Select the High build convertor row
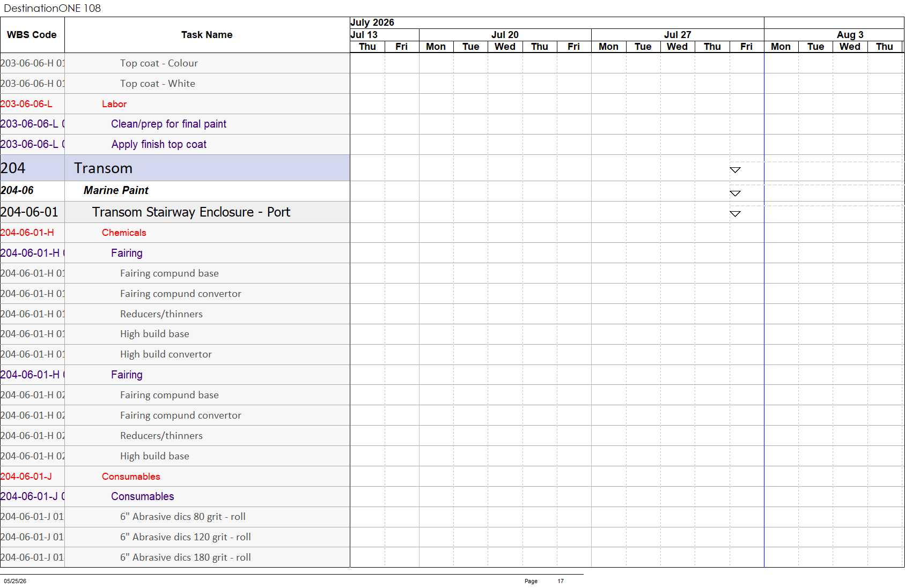The width and height of the screenshot is (905, 588). [x=175, y=354]
